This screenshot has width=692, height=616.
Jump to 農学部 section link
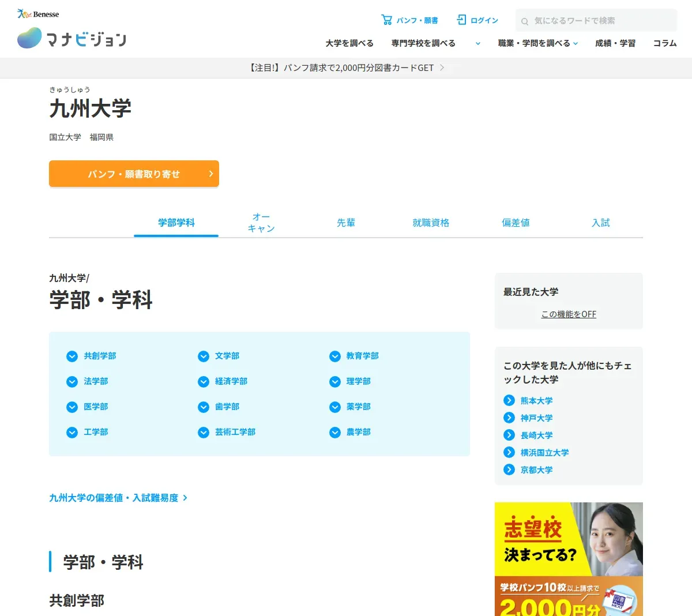[x=359, y=432]
